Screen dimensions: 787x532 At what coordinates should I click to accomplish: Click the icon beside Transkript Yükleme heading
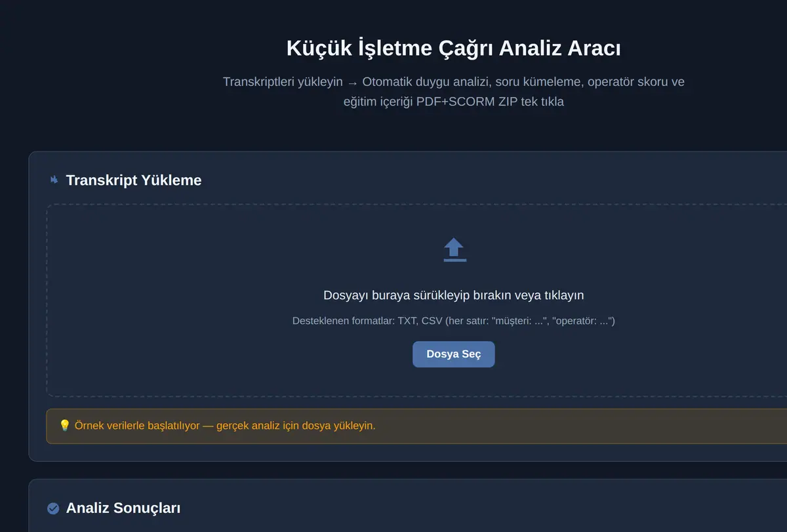[54, 180]
